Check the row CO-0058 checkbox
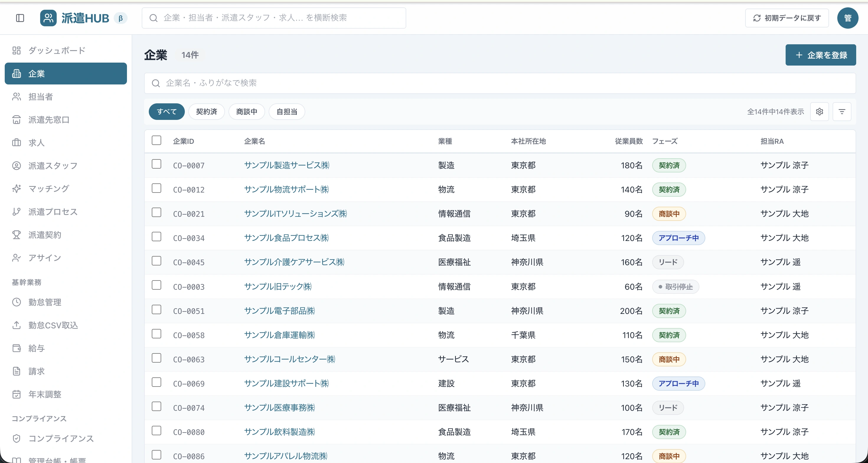The width and height of the screenshot is (868, 463). tap(156, 334)
